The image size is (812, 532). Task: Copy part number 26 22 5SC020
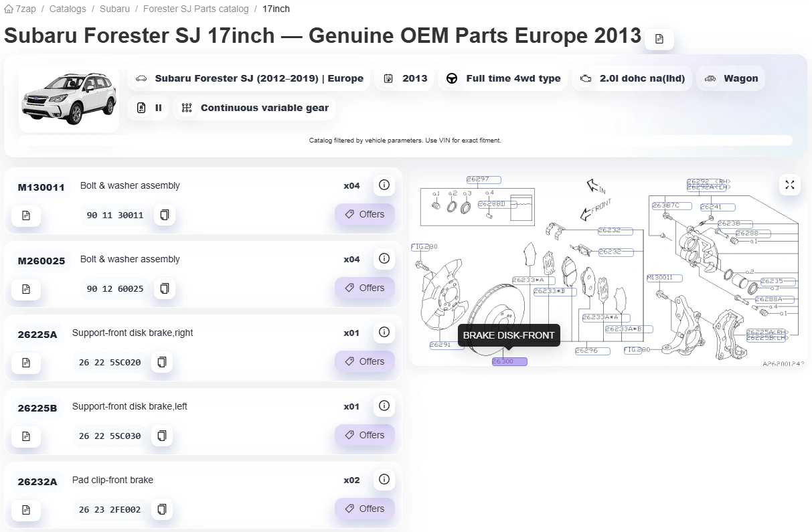[x=161, y=363]
